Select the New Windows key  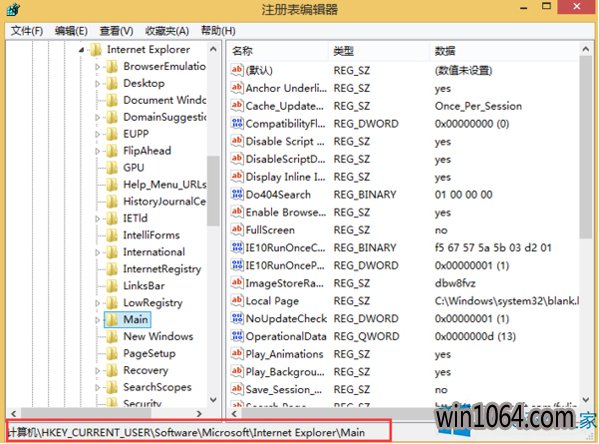tap(158, 336)
